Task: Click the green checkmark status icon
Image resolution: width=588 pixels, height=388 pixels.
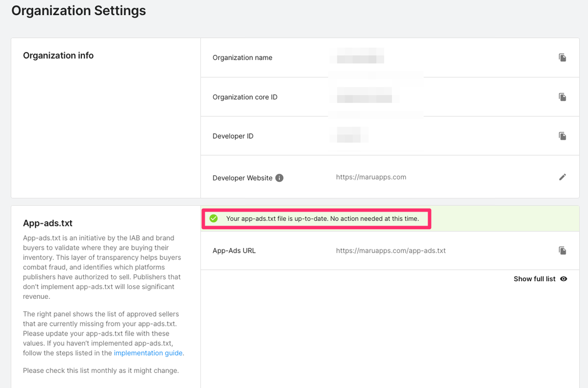Action: pyautogui.click(x=214, y=218)
